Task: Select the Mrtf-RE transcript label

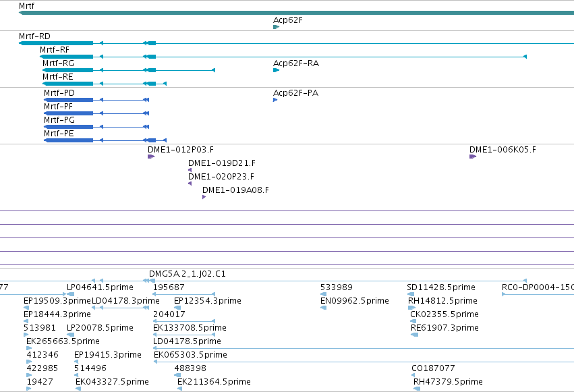Action: click(58, 77)
